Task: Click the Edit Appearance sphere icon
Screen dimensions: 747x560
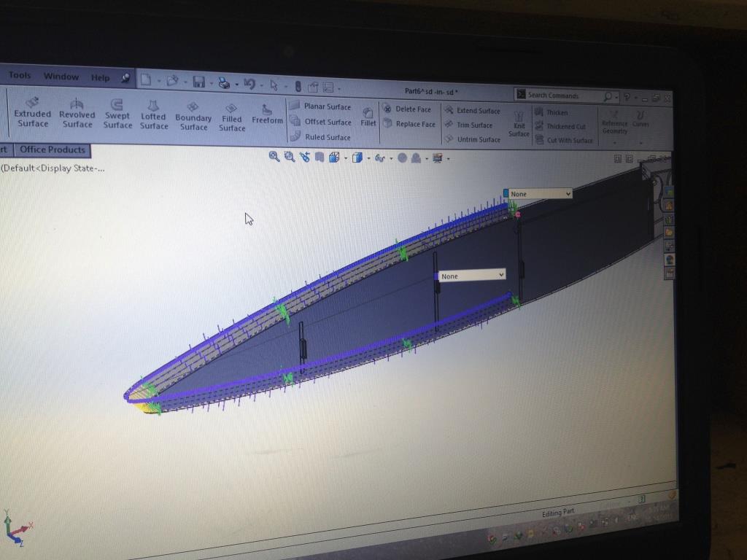Action: tap(402, 157)
